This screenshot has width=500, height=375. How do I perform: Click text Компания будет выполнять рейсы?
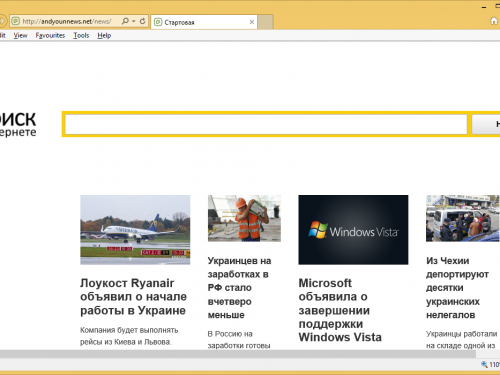tap(129, 336)
